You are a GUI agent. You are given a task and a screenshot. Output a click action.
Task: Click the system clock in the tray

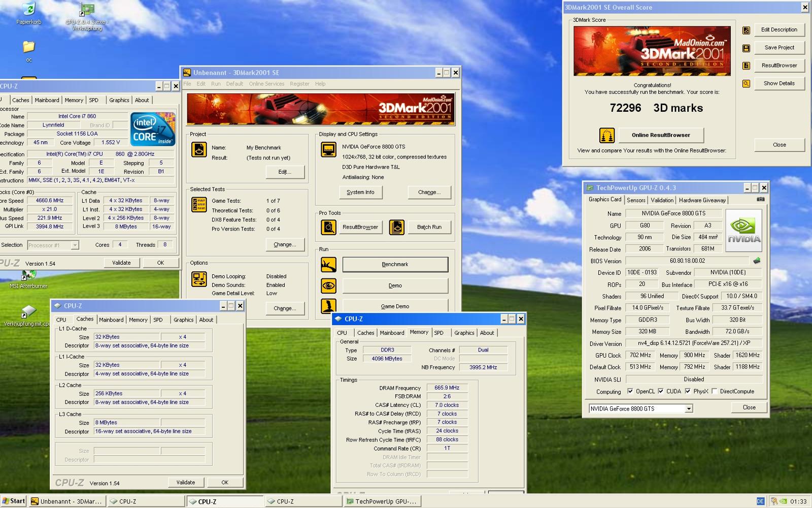[798, 501]
